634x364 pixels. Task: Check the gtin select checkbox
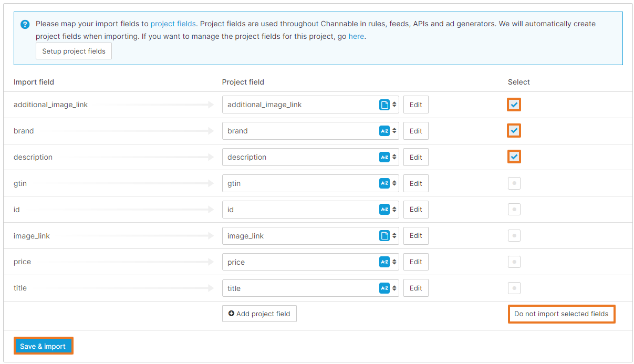pyautogui.click(x=514, y=183)
